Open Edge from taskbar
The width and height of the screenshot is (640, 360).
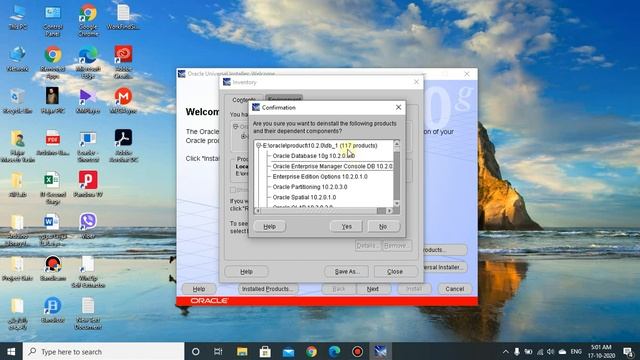[x=335, y=351]
